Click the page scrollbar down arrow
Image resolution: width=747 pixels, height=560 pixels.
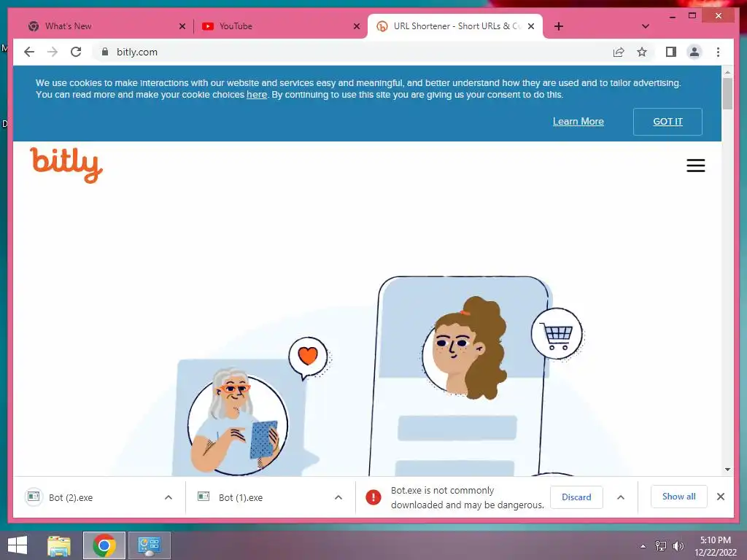727,470
